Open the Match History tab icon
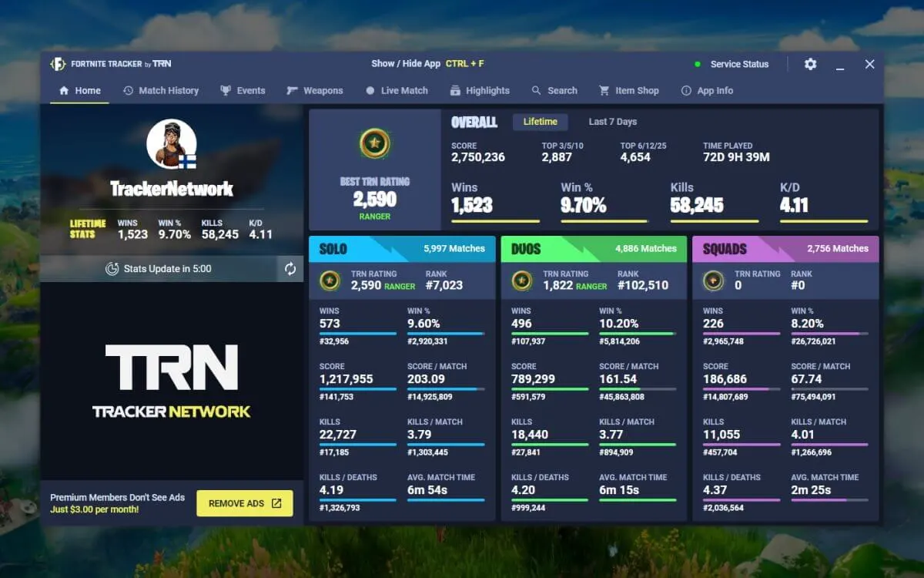This screenshot has width=924, height=578. pyautogui.click(x=128, y=90)
